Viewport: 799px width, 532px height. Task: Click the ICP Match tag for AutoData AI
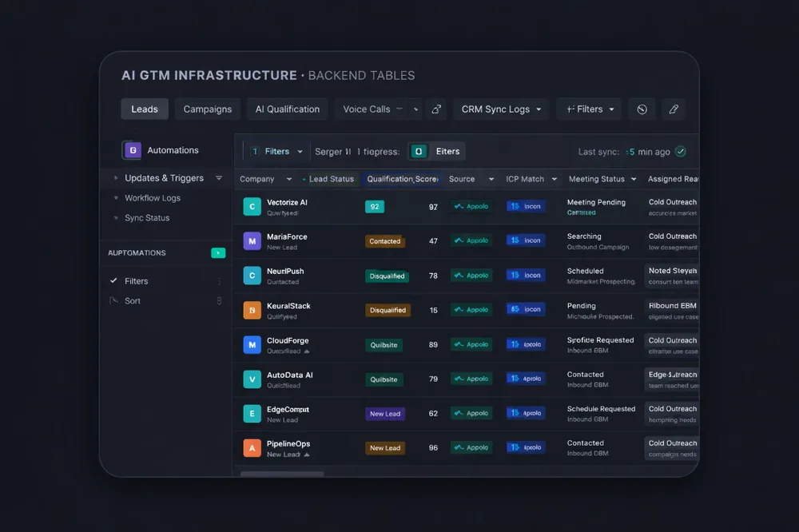pyautogui.click(x=526, y=378)
